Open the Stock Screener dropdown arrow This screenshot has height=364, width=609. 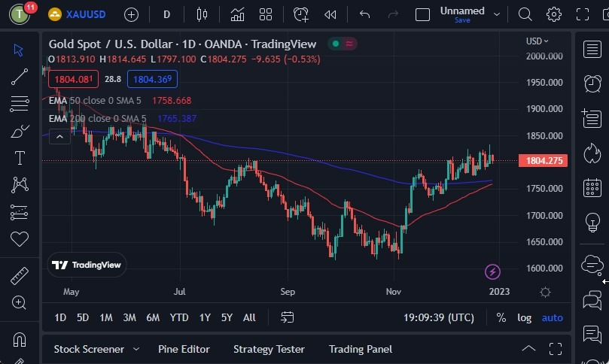tap(136, 349)
